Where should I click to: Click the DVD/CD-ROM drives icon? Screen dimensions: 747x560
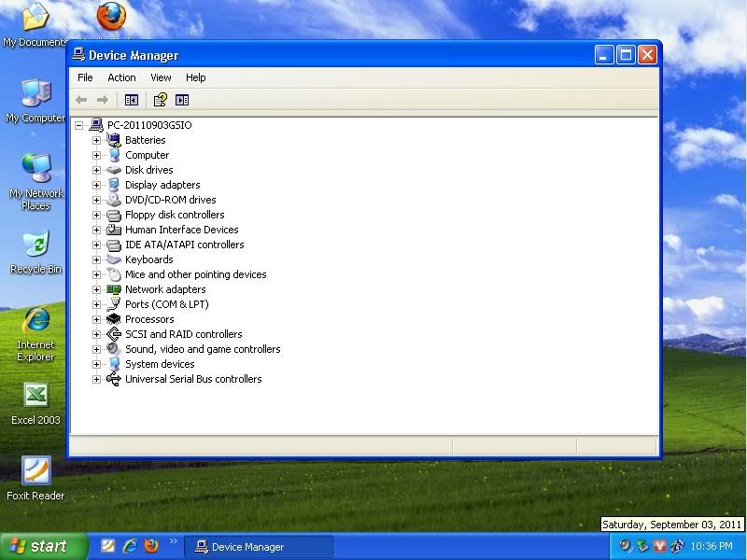pyautogui.click(x=114, y=200)
